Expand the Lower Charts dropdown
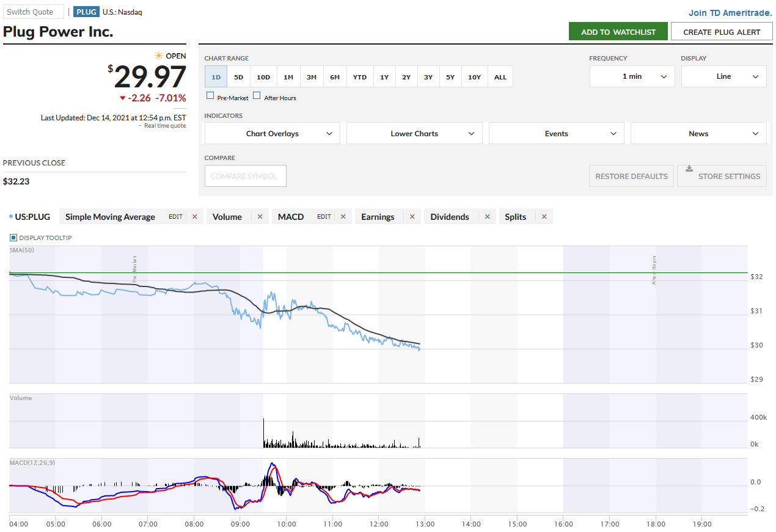The image size is (776, 532). pos(414,134)
